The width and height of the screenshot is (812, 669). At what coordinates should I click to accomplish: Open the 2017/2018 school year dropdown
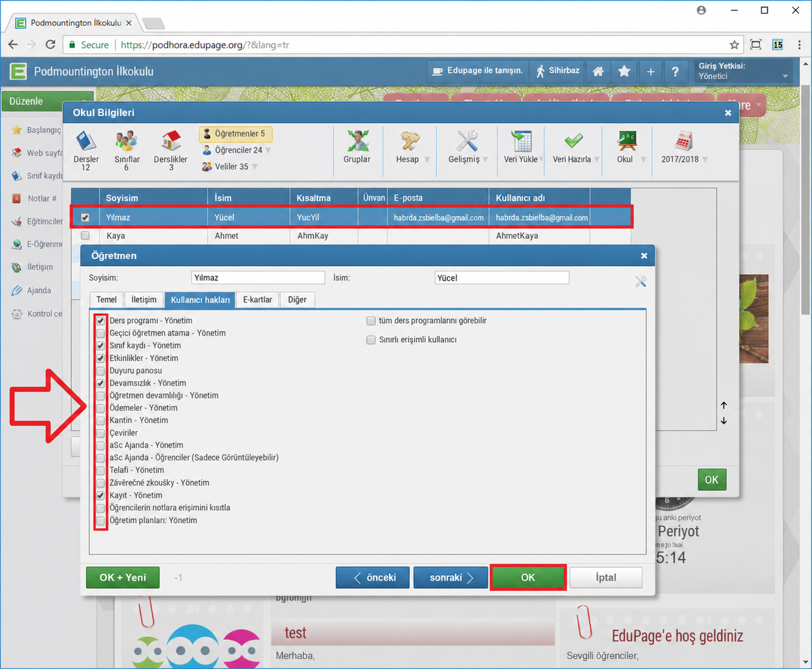coord(686,159)
